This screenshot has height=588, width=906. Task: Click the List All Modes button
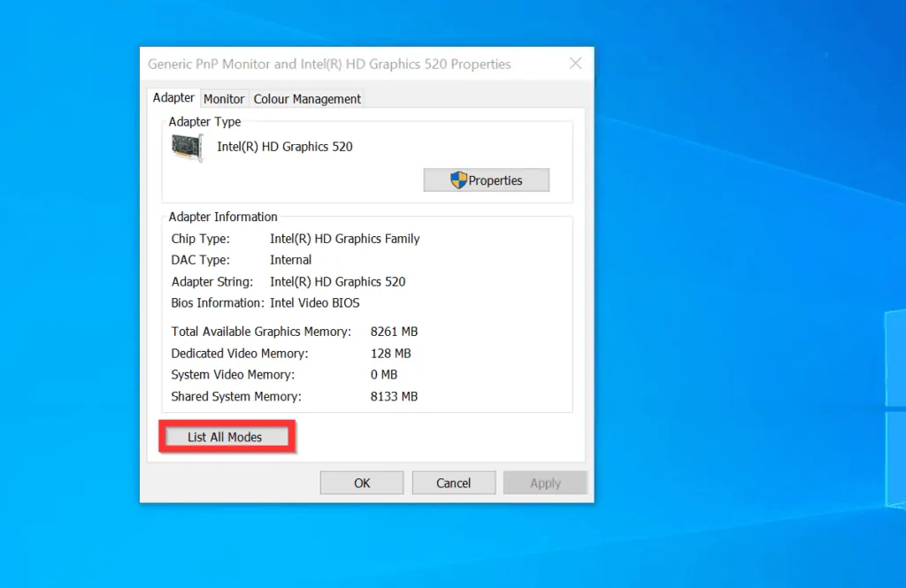pyautogui.click(x=226, y=436)
